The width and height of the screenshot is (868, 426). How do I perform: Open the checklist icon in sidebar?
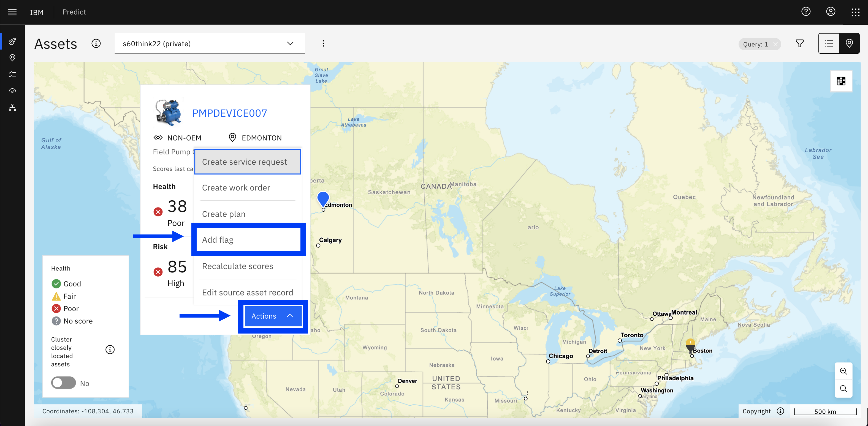click(12, 74)
